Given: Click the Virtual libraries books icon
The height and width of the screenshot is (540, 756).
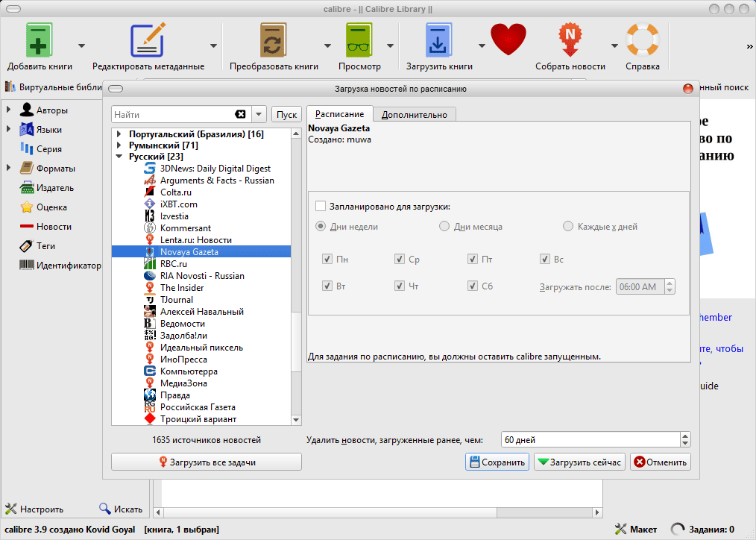Looking at the screenshot, I should (10, 87).
